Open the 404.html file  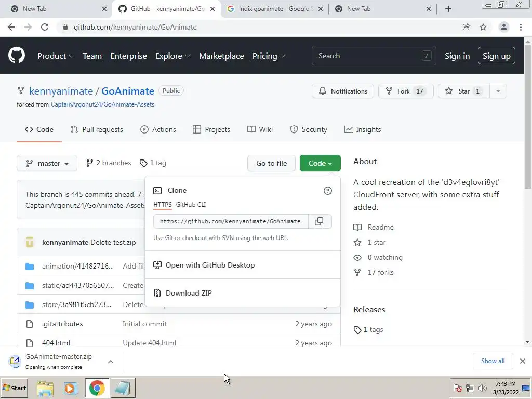56,343
